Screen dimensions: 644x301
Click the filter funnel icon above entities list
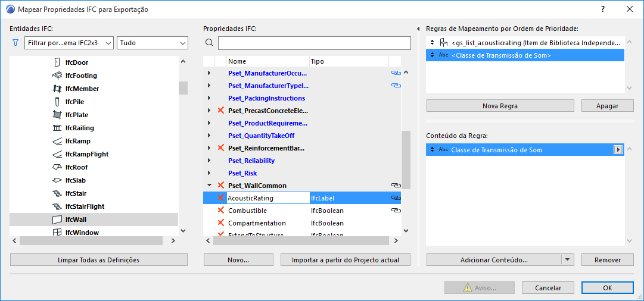(x=15, y=43)
